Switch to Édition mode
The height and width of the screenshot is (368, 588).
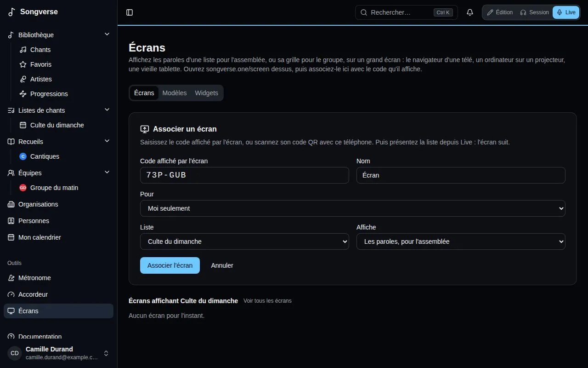pos(500,12)
